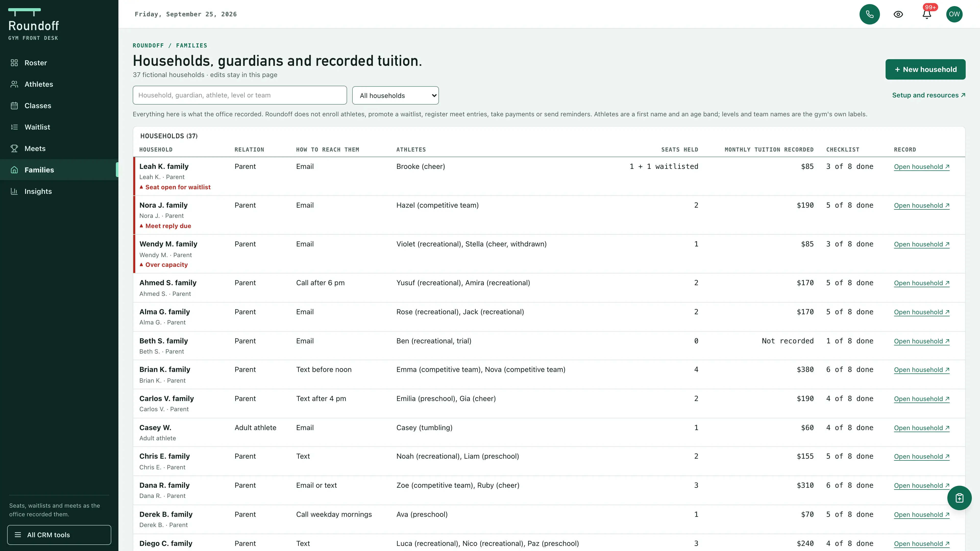Click Nora J. family household name

163,205
